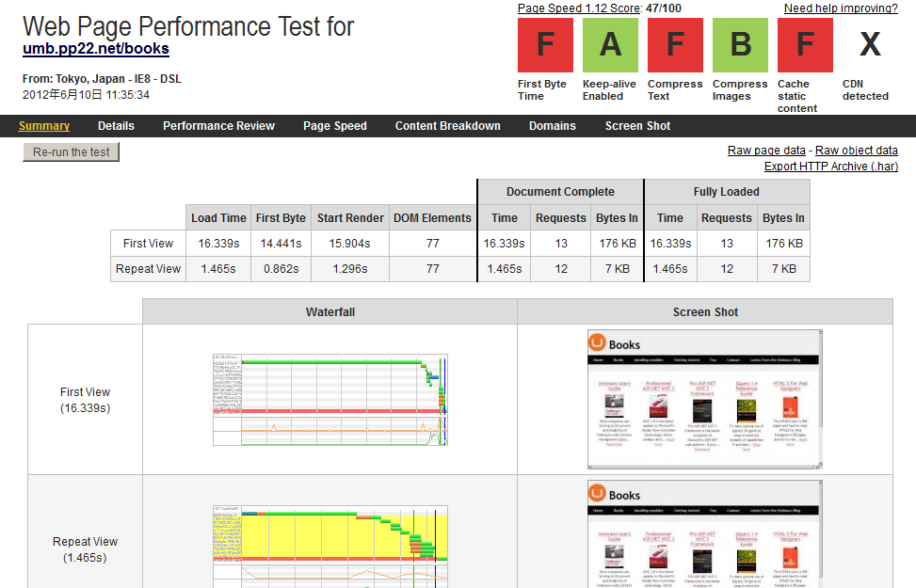Open the Performance Review tab
Image resolution: width=916 pixels, height=588 pixels.
218,125
